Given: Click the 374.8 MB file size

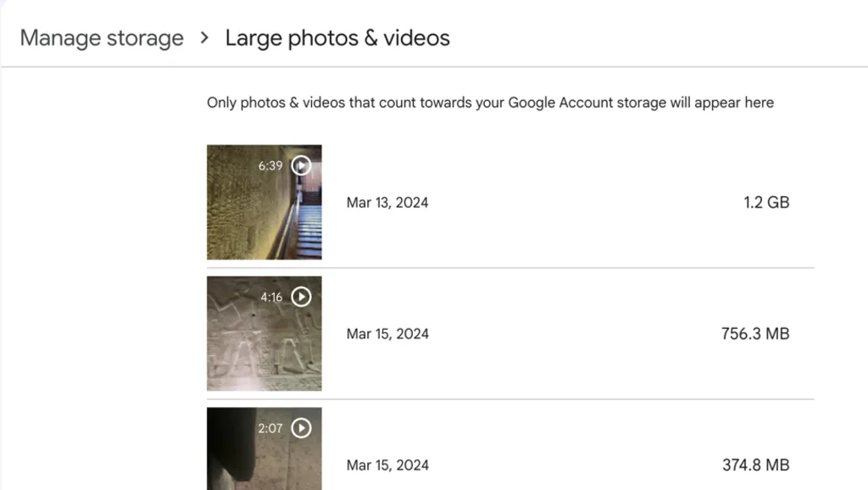Looking at the screenshot, I should [755, 465].
